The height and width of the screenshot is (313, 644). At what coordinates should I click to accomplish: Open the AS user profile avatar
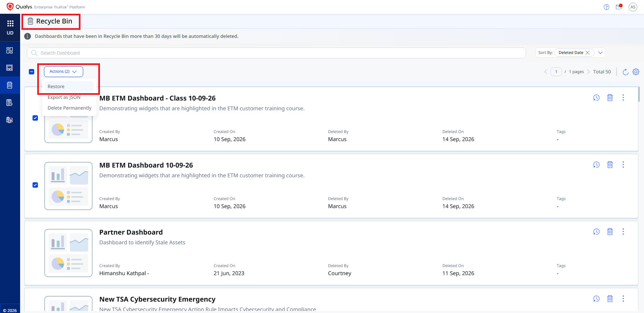(x=633, y=7)
